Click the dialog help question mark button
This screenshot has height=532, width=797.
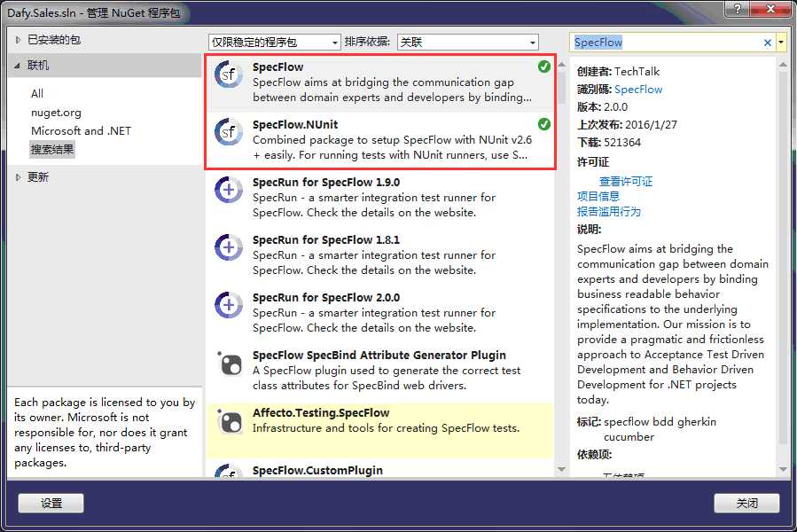[738, 9]
